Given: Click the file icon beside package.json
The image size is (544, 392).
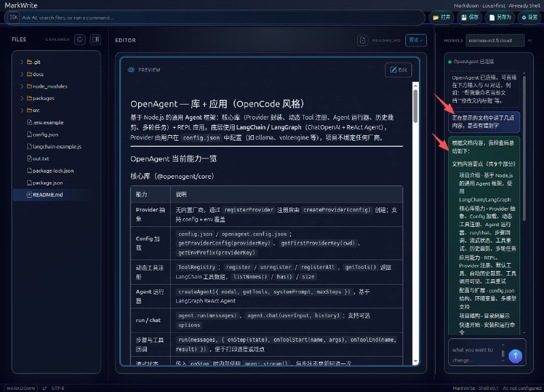Looking at the screenshot, I should tap(29, 183).
